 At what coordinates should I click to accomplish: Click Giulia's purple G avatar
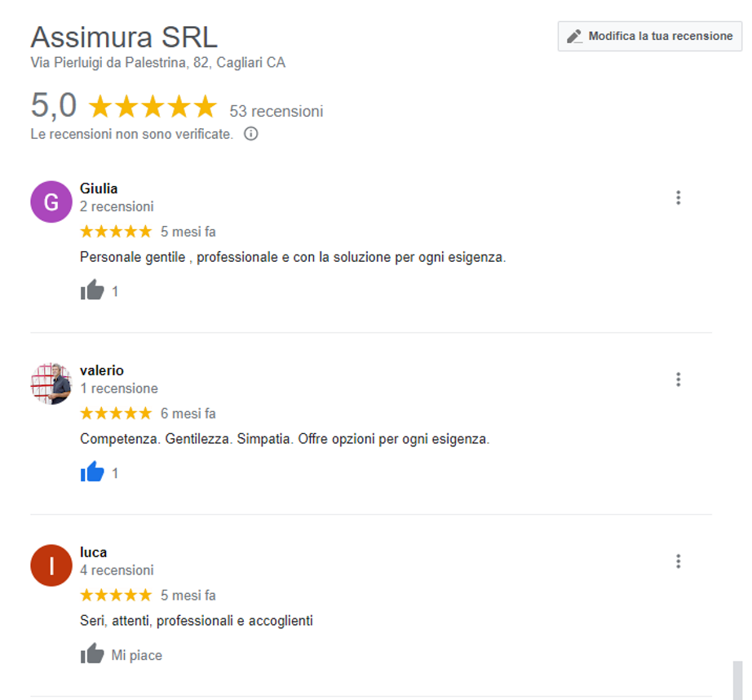coord(51,202)
